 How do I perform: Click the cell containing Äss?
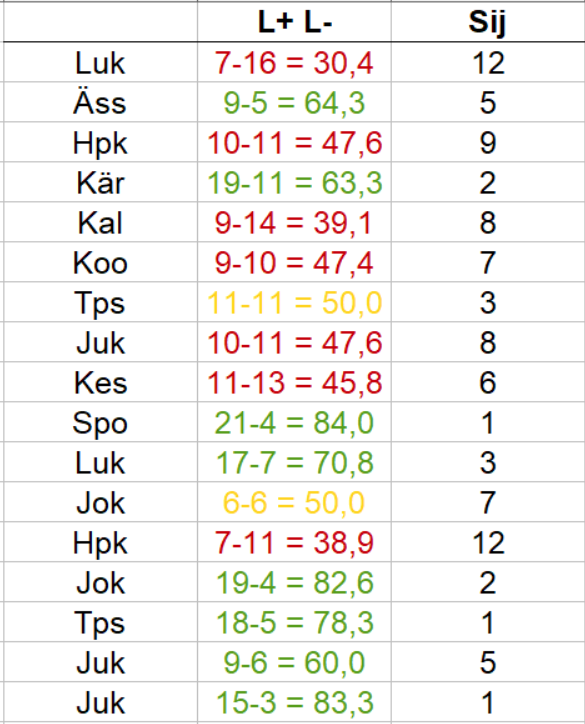coord(100,103)
